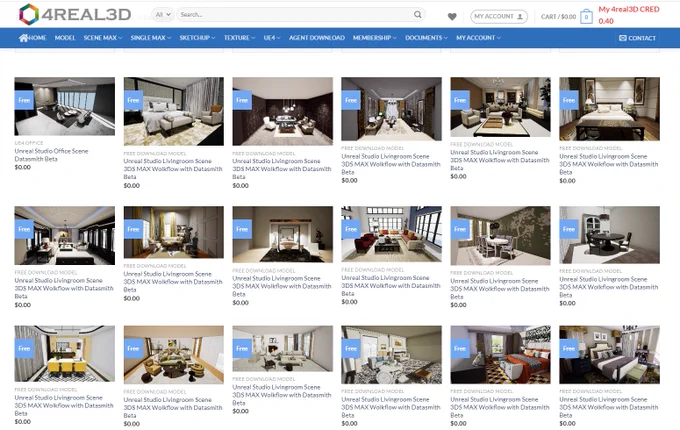Open the shopping cart bag icon

[586, 16]
